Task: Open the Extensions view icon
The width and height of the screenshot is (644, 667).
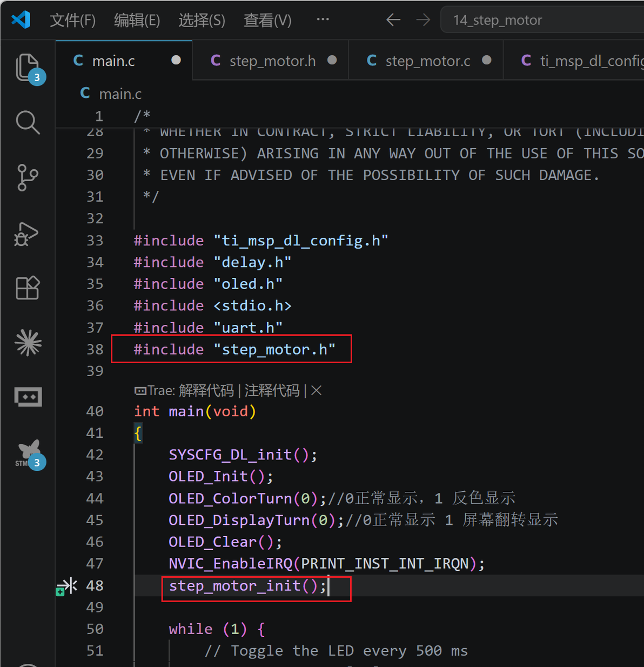Action: (28, 288)
